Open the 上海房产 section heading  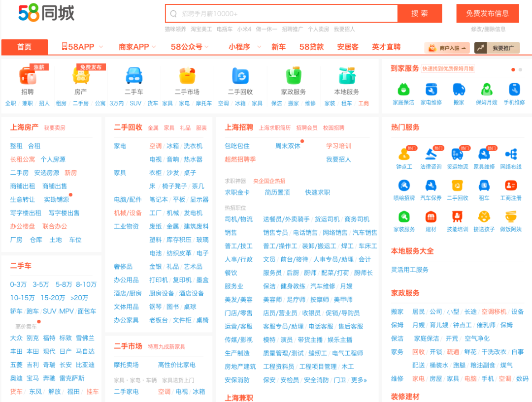pyautogui.click(x=24, y=127)
